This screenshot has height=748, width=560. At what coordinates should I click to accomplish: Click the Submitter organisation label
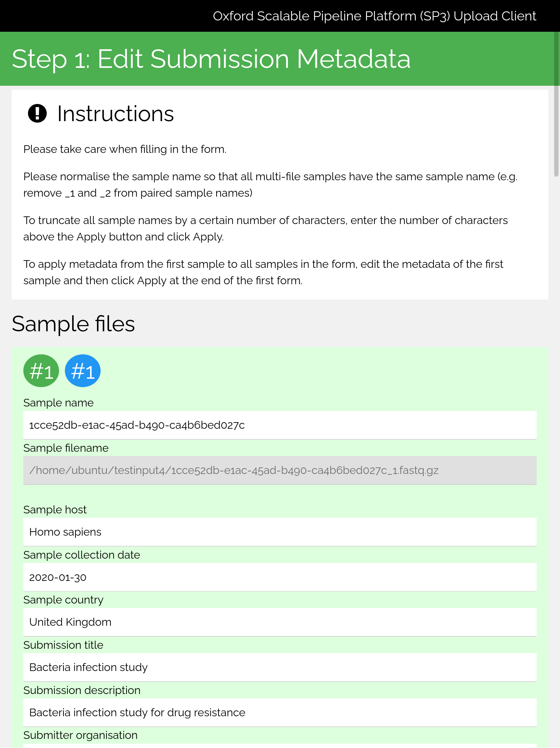point(81,735)
